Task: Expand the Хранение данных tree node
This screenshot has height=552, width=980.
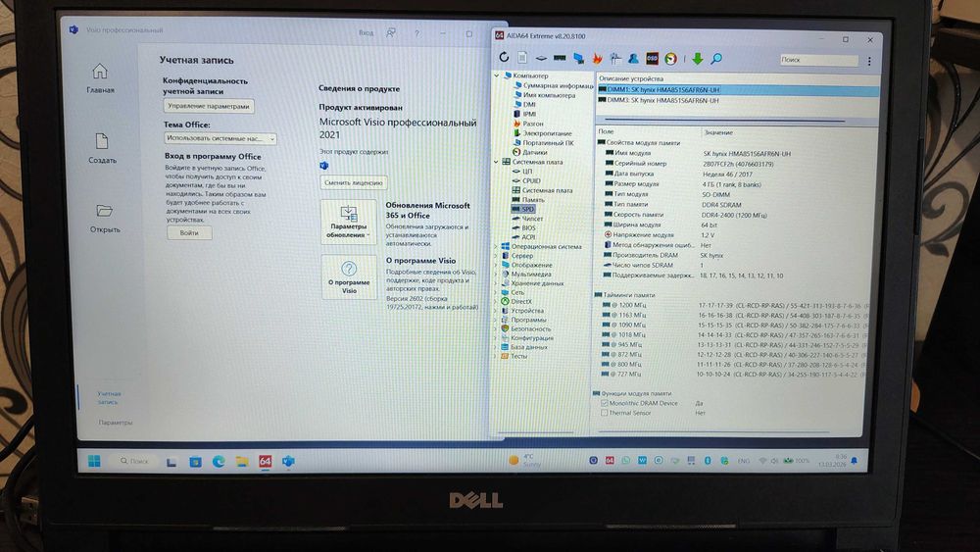Action: point(496,283)
